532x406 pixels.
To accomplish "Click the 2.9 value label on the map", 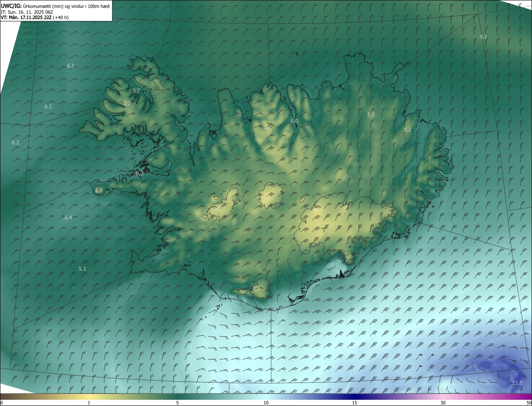I will click(99, 191).
